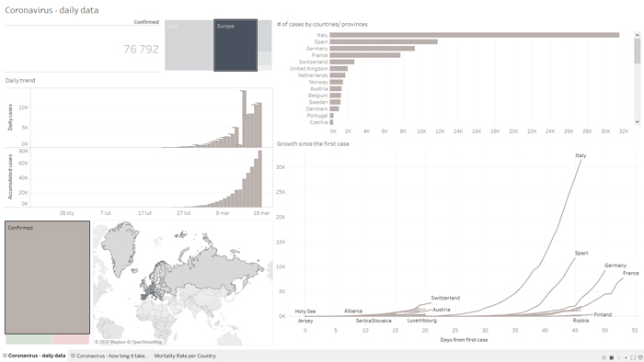Select the Switzerland bar in the cases chart
This screenshot has height=362, width=644.
341,62
